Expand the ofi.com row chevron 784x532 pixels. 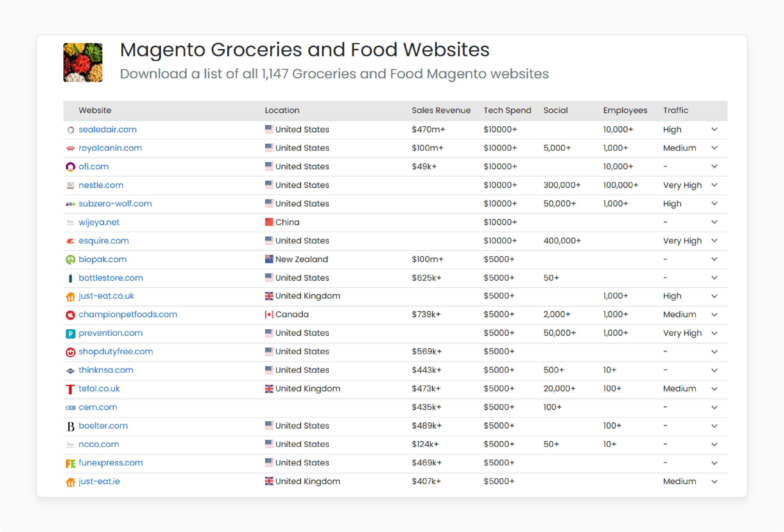click(x=714, y=167)
